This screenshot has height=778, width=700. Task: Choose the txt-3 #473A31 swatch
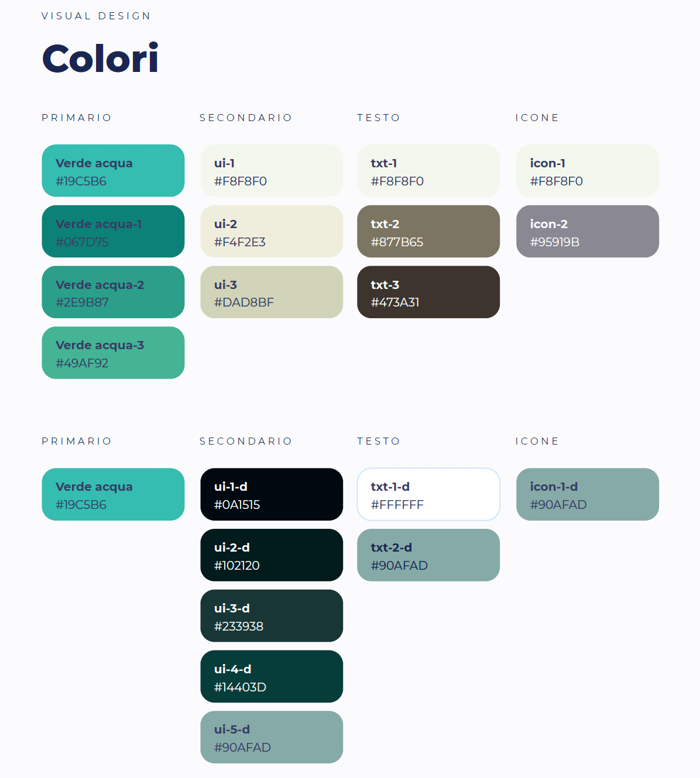(428, 292)
